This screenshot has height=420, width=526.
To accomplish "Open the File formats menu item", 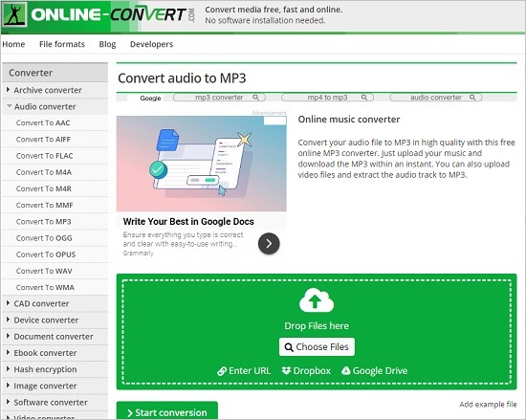I will (62, 44).
